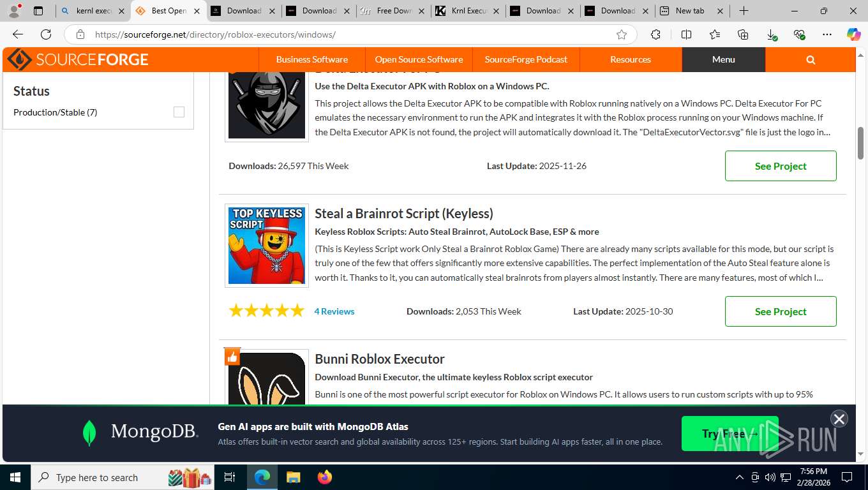The image size is (868, 490).
Task: View site information via the lock icon
Action: tap(80, 34)
